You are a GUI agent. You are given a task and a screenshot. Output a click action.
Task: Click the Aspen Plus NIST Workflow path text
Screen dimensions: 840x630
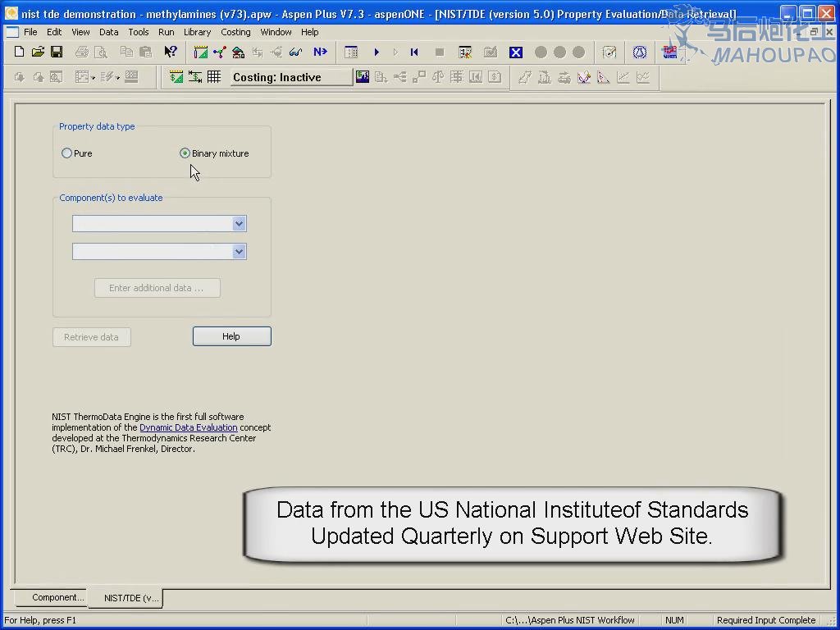pos(570,620)
